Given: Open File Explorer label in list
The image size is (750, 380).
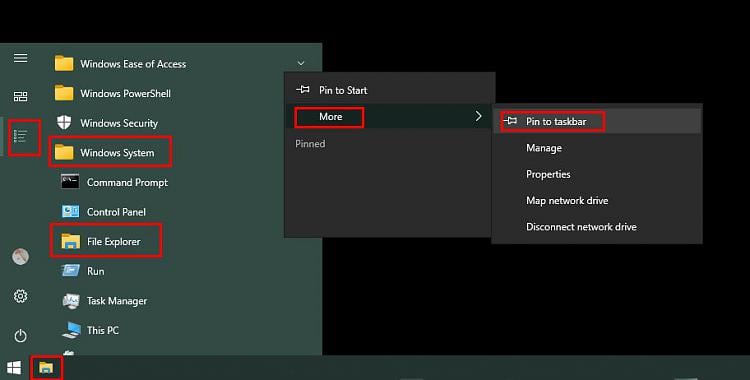Looking at the screenshot, I should pos(113,242).
